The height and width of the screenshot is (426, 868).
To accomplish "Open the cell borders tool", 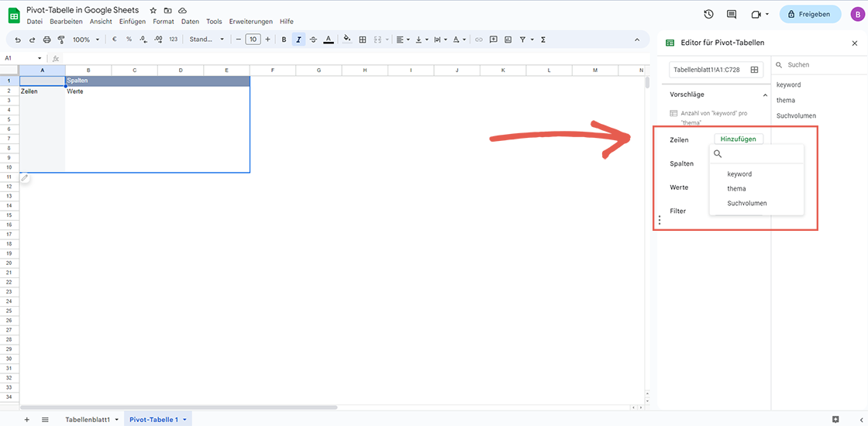I will pos(363,40).
